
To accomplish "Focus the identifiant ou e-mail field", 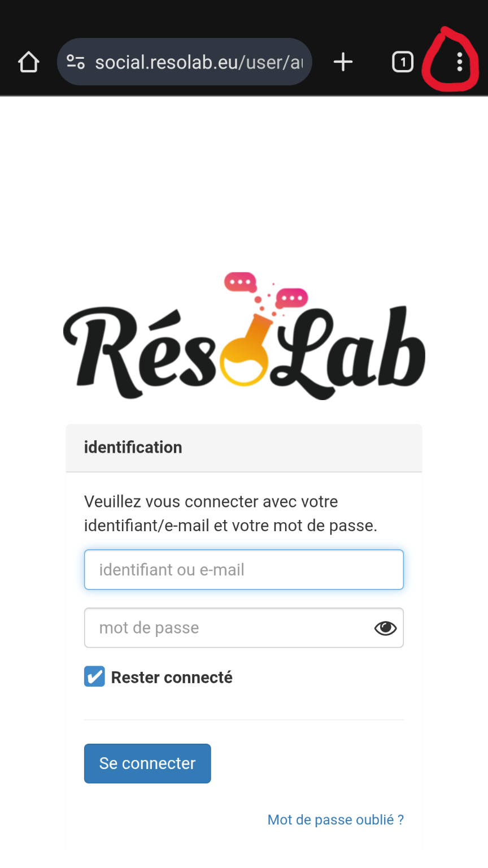I will point(244,570).
